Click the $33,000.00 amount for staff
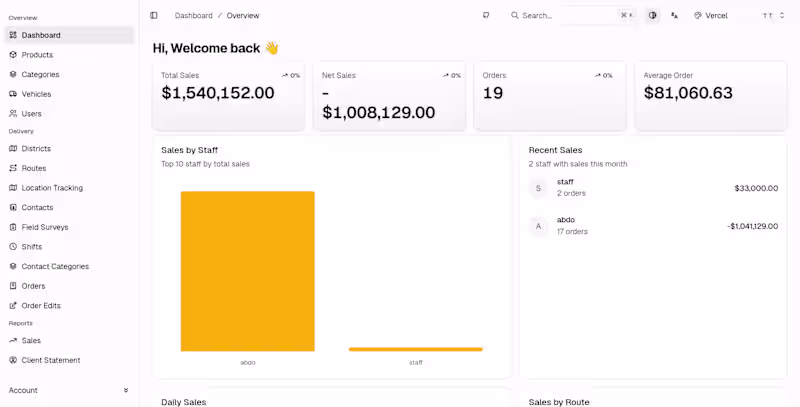 pyautogui.click(x=756, y=188)
